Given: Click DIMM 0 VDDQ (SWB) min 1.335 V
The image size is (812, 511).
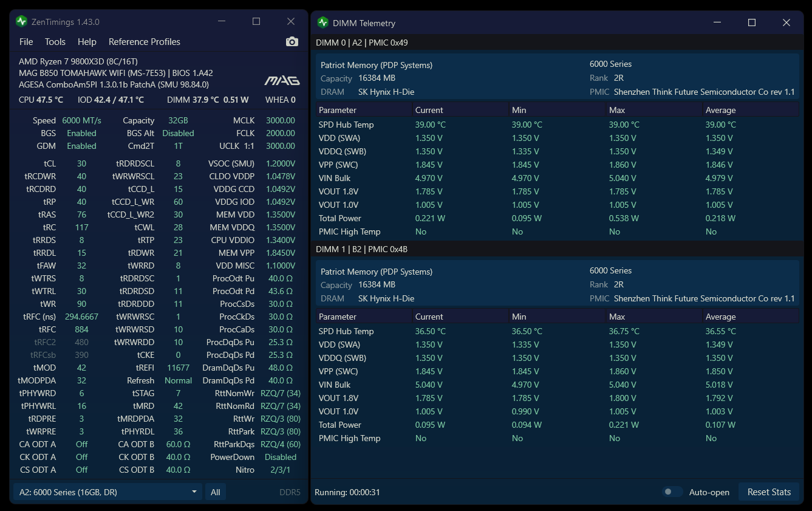Looking at the screenshot, I should click(525, 151).
